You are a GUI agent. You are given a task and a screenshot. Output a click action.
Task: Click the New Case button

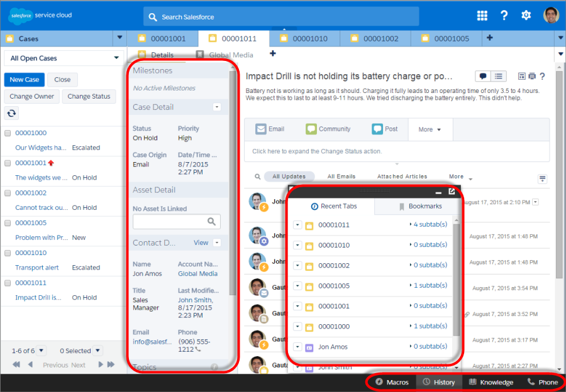(25, 79)
